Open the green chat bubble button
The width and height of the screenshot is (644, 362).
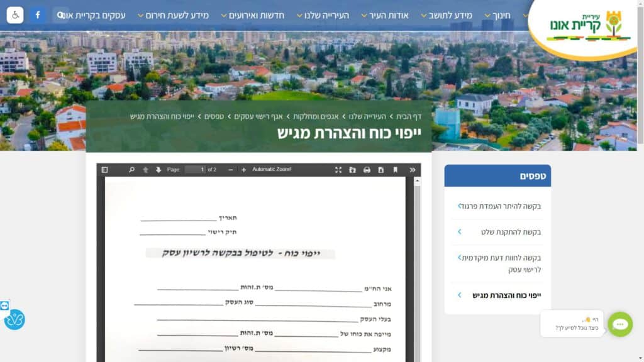coord(619,324)
